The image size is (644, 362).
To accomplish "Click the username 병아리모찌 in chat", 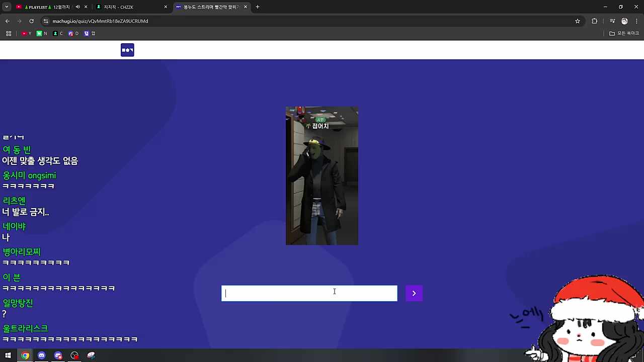I will click(x=22, y=252).
